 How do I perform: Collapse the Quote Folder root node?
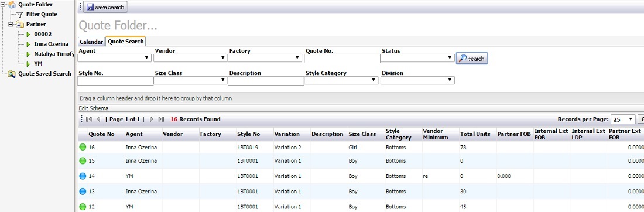click(3, 5)
